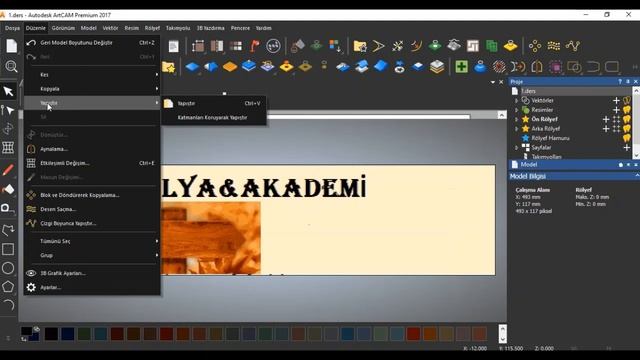
Task: Select the Node Editing tool
Action: point(8,110)
